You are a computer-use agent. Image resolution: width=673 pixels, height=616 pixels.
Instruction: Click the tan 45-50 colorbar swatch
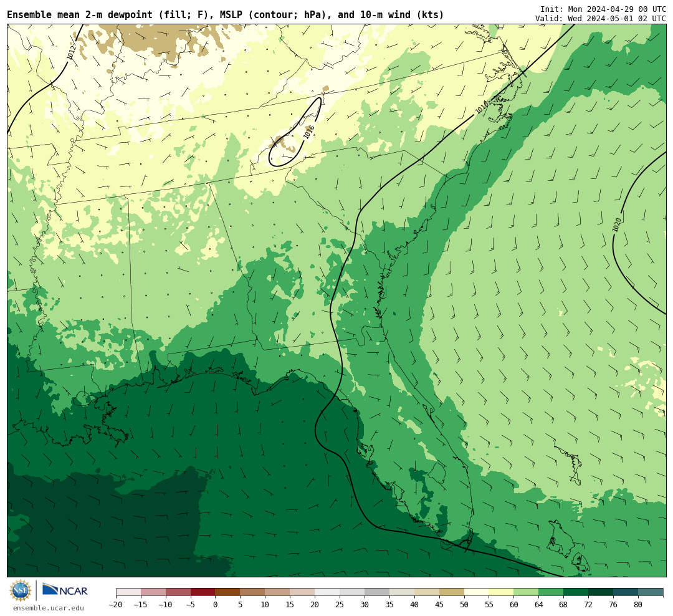[452, 592]
